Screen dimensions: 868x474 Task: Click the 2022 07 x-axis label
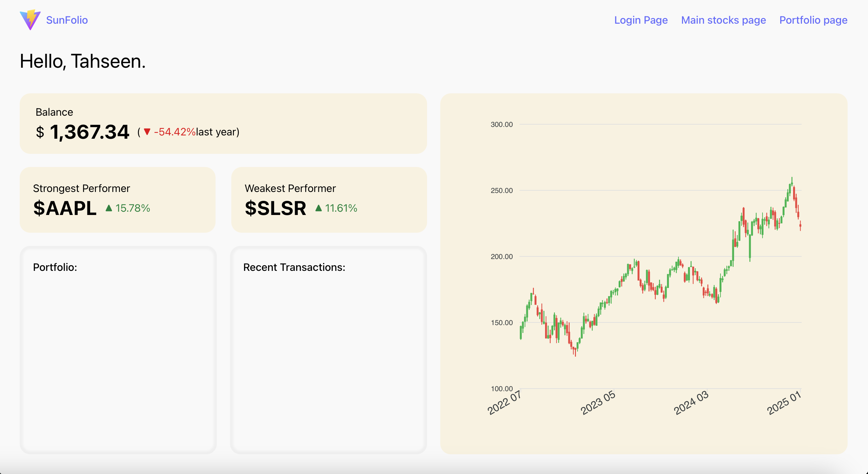click(x=504, y=403)
